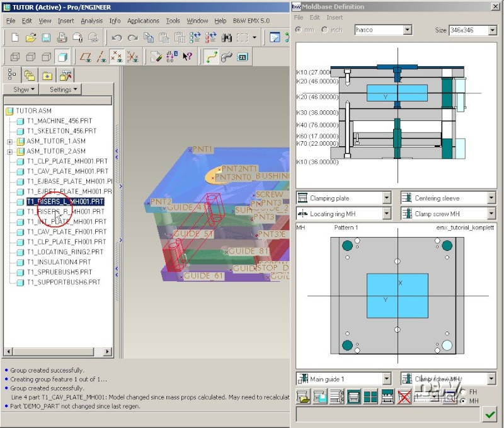504x428 pixels.
Task: Create a new file with the blank page icon
Action: (14, 38)
